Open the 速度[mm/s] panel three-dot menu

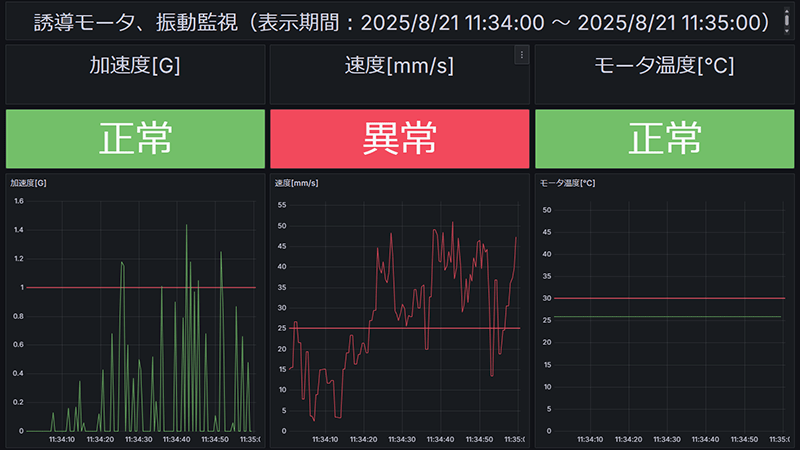520,56
